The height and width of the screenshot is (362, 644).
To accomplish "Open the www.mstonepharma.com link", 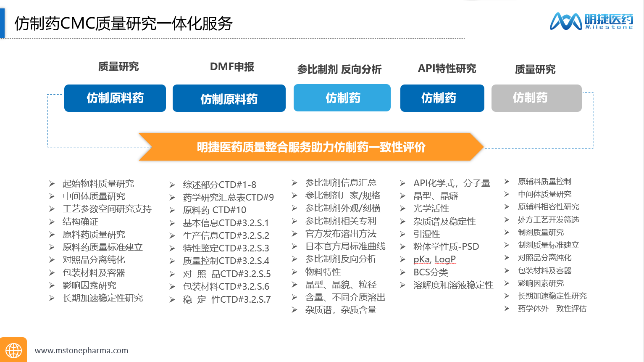I will tap(81, 350).
